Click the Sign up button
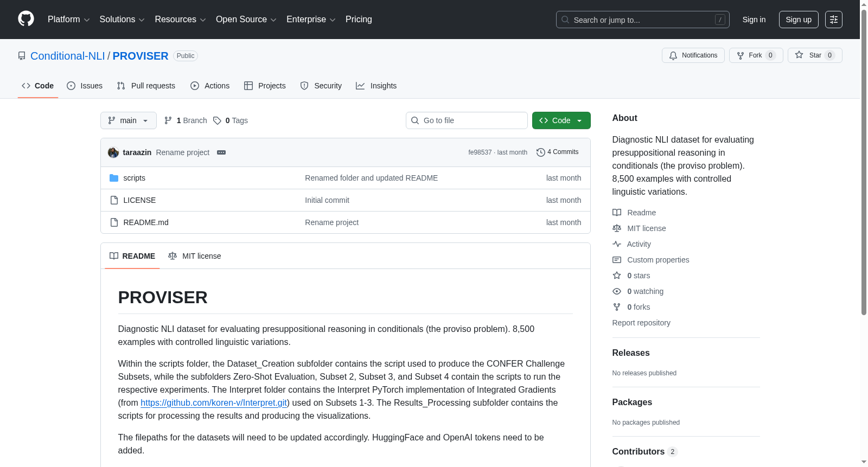 [x=799, y=20]
